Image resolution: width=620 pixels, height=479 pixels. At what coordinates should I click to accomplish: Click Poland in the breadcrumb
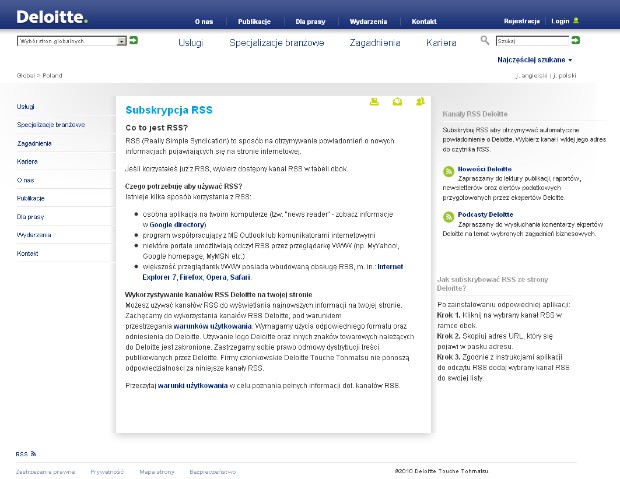[52, 76]
